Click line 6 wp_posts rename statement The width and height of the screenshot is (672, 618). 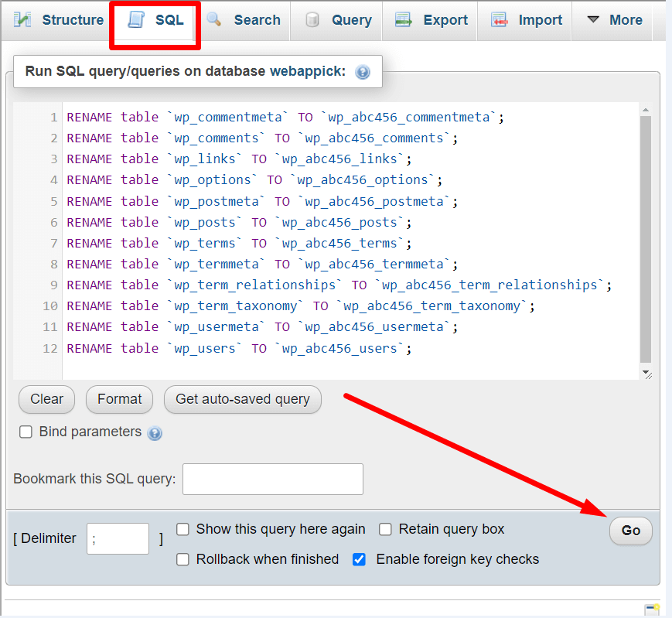[239, 223]
